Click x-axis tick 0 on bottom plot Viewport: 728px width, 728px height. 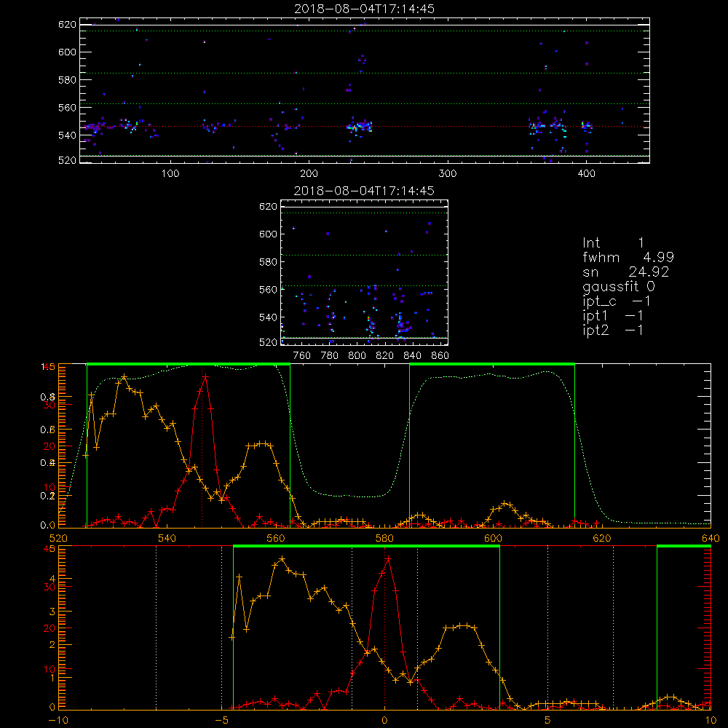pos(384,720)
